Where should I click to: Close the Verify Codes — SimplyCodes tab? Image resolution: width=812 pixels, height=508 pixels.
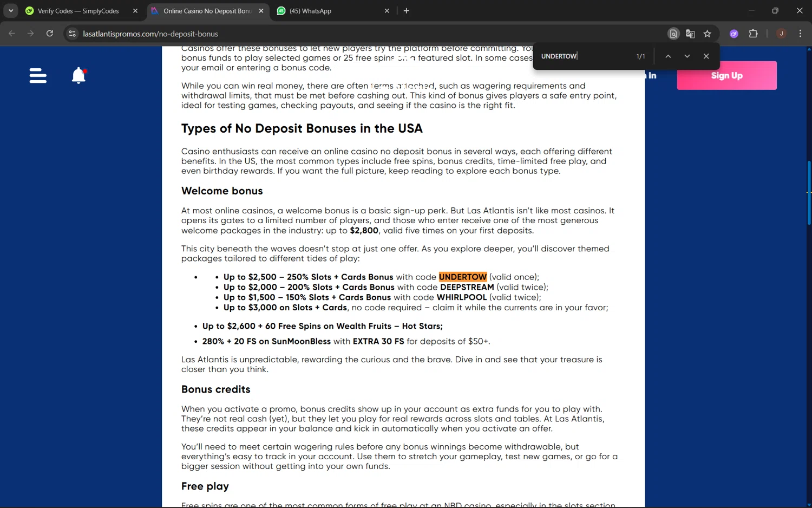point(135,11)
